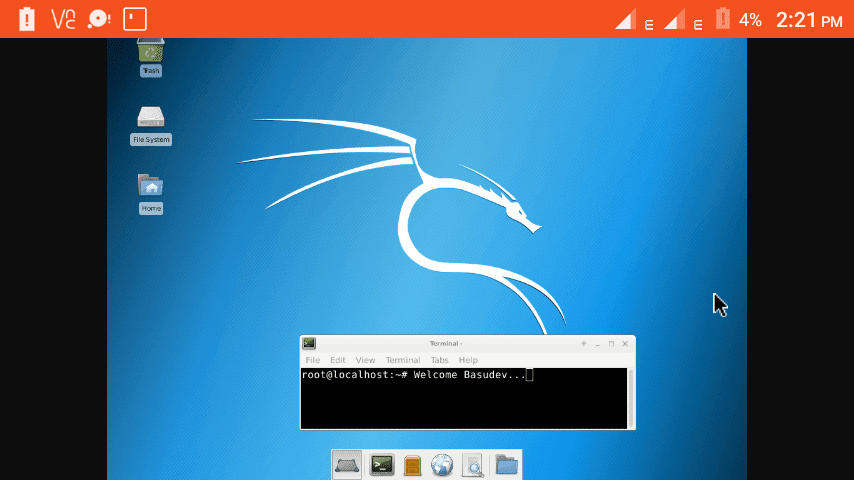Open the Tabs menu in Terminal

[439, 360]
